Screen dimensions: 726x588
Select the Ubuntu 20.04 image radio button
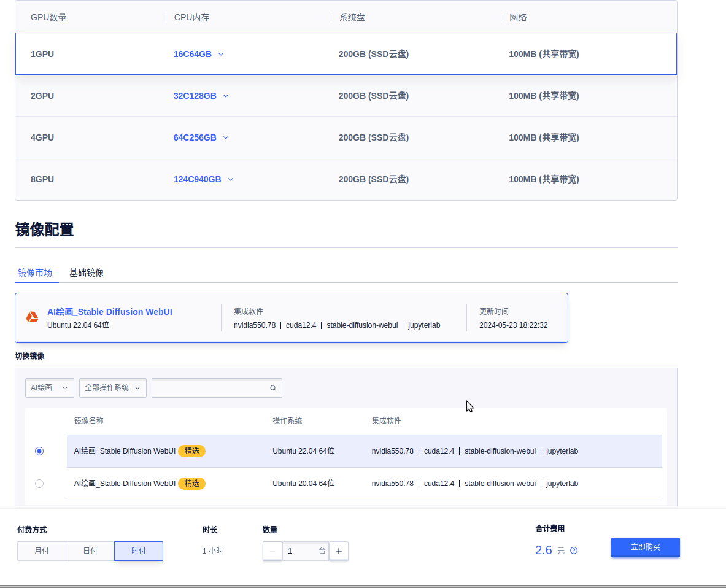[x=39, y=484]
